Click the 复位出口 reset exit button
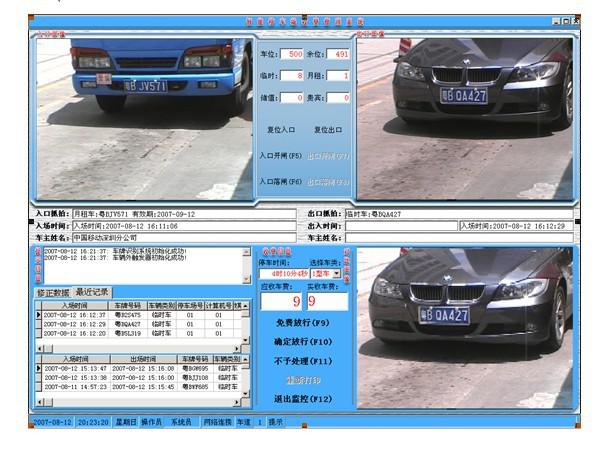This screenshot has width=613, height=450. point(329,130)
